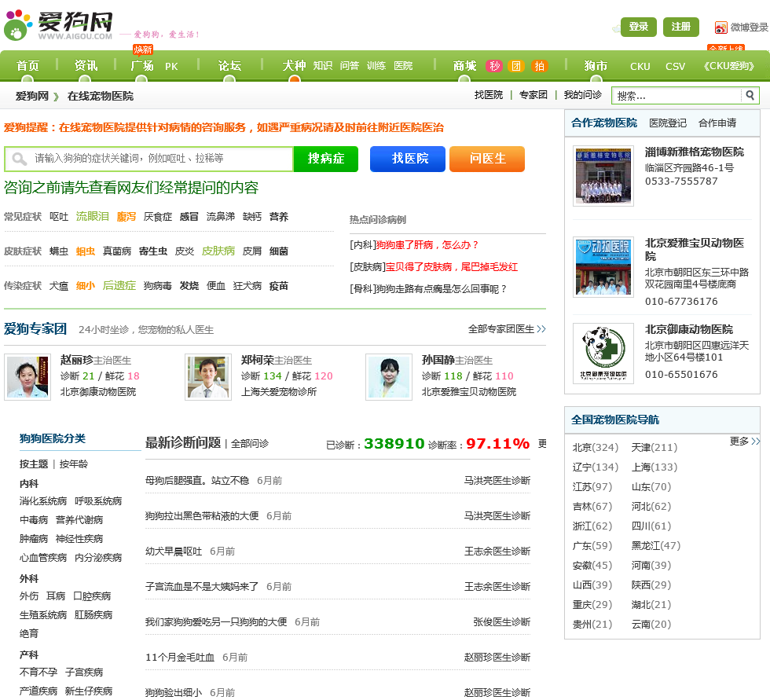Open question 幼犬早晨呕吐

(174, 552)
